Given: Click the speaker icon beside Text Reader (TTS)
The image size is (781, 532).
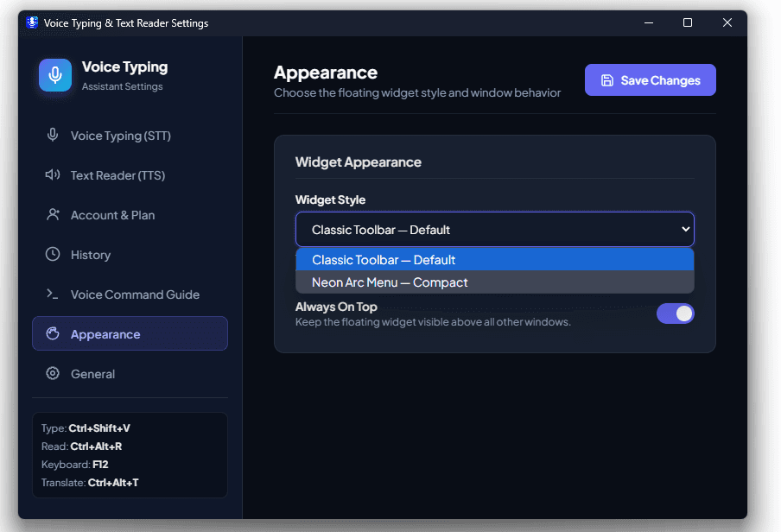Looking at the screenshot, I should tap(53, 174).
